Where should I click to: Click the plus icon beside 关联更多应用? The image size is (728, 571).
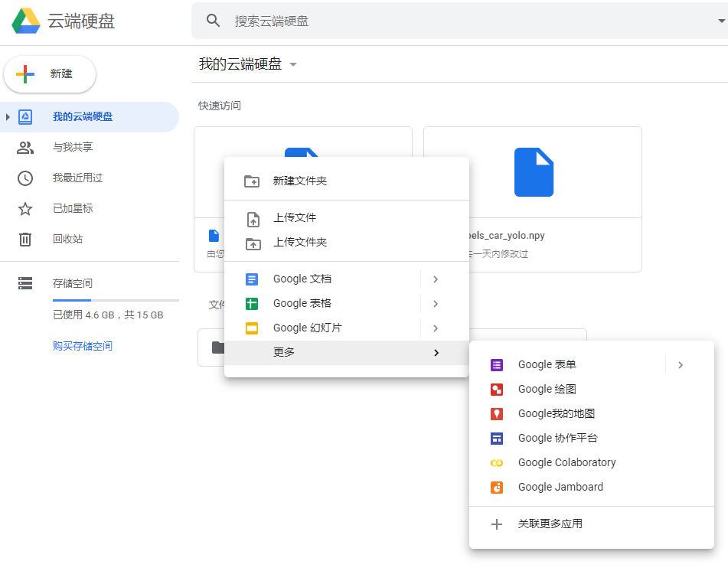[497, 524]
